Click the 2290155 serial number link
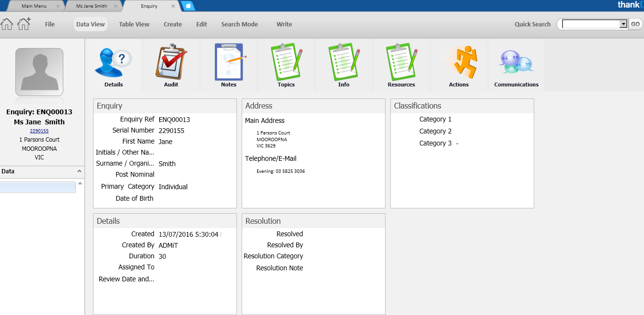The image size is (644, 315). click(39, 131)
